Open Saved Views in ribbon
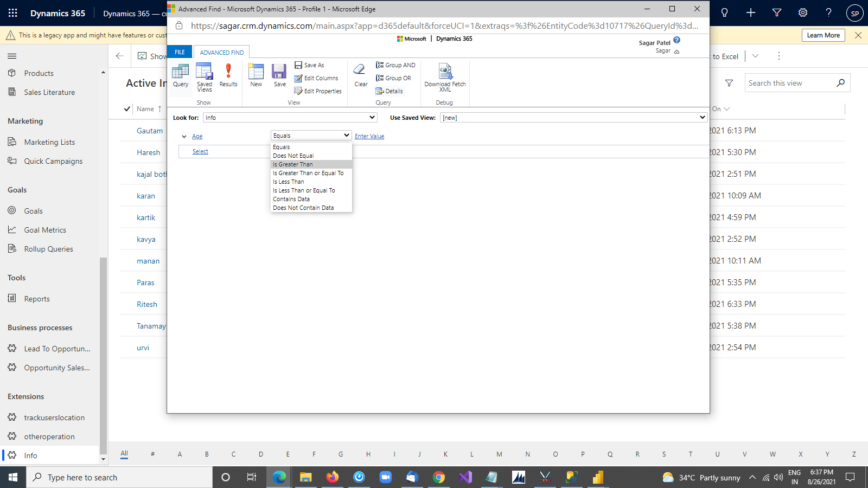Image resolution: width=868 pixels, height=488 pixels. point(205,77)
